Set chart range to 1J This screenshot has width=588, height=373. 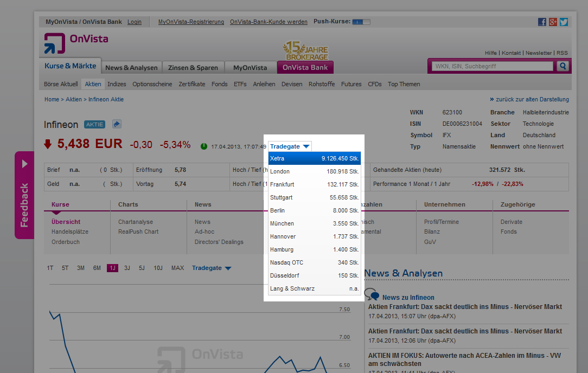click(x=112, y=268)
